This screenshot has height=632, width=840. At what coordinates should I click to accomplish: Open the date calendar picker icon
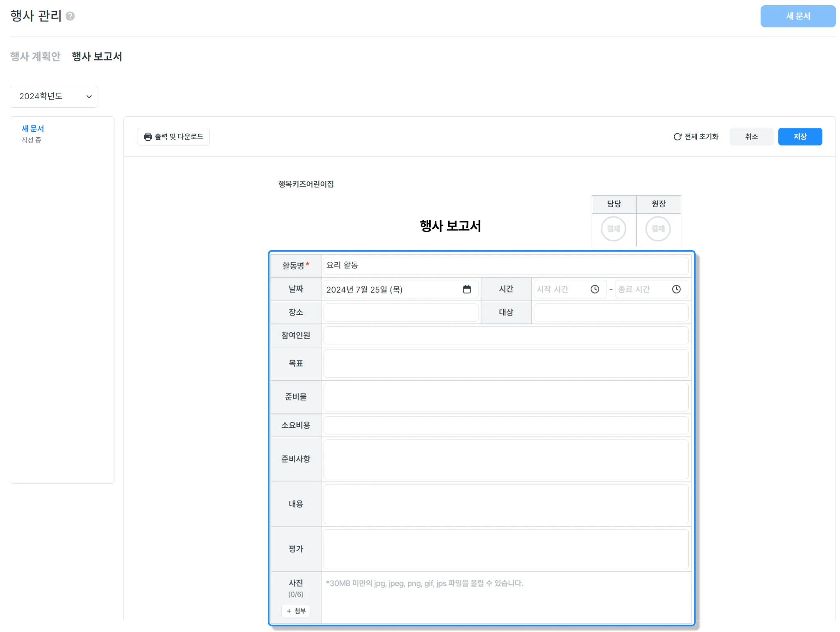(x=467, y=289)
